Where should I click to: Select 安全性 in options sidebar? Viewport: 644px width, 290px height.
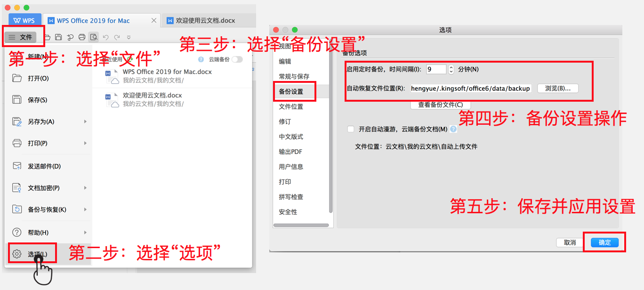pos(288,212)
